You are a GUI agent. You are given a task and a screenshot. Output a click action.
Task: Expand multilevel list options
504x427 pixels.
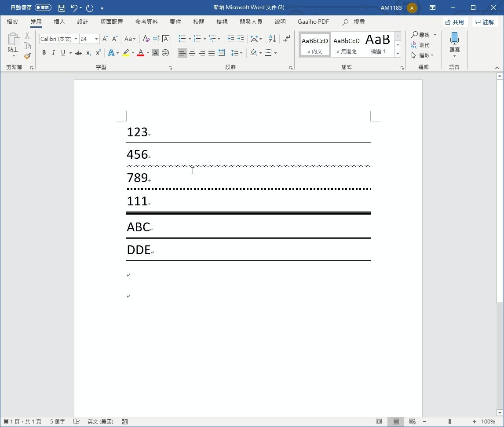click(219, 39)
